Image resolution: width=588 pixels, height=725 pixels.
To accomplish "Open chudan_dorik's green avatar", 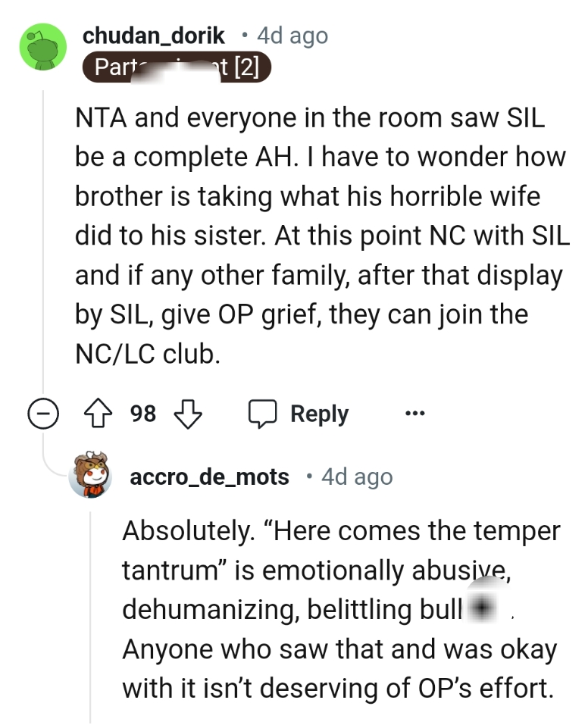I will (x=43, y=47).
